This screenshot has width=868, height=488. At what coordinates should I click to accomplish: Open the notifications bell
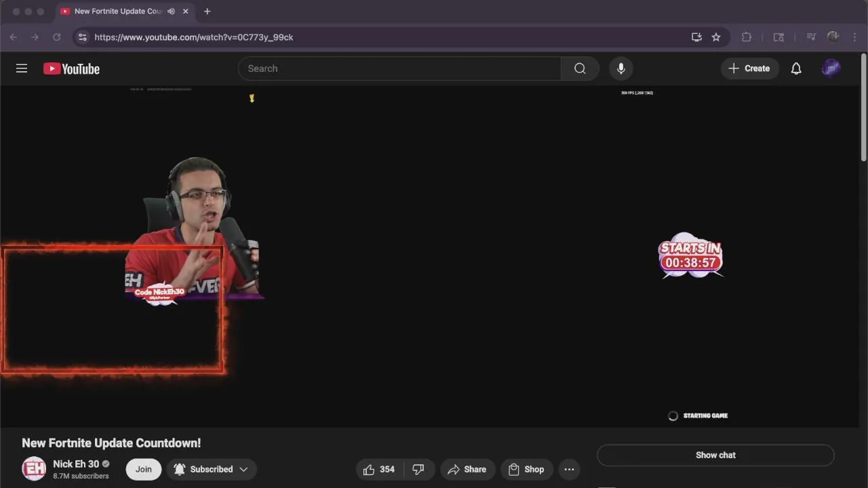[796, 68]
